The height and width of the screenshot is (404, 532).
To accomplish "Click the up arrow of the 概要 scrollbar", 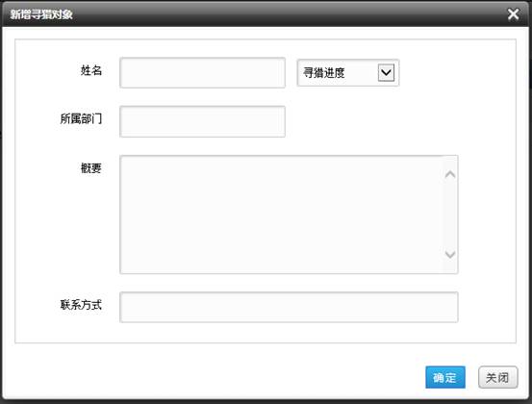I will click(450, 174).
